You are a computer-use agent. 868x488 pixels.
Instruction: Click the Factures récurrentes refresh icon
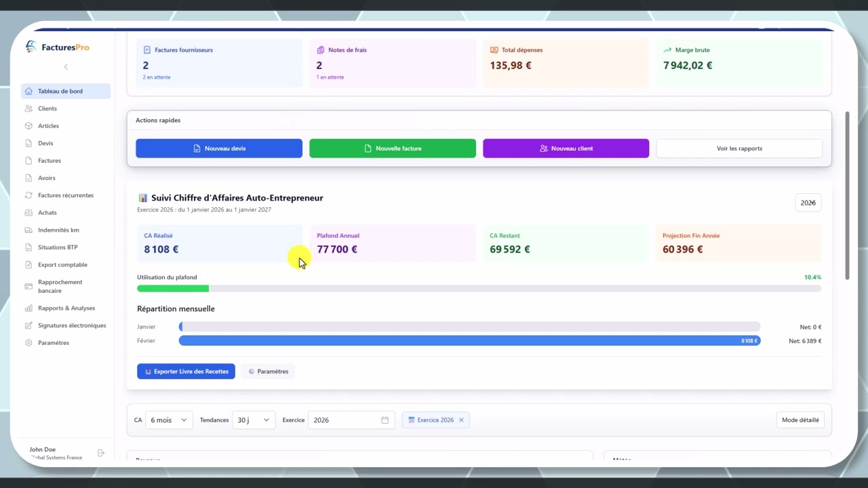coord(28,195)
